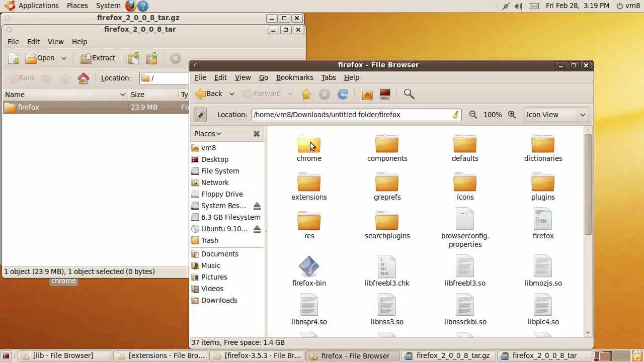Reload the File Browser view
The height and width of the screenshot is (362, 644).
343,94
